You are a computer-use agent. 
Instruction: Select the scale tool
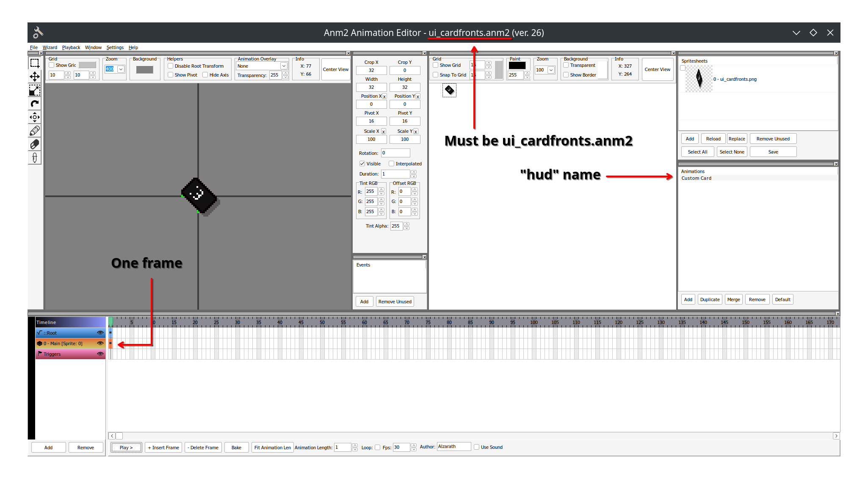[x=34, y=90]
